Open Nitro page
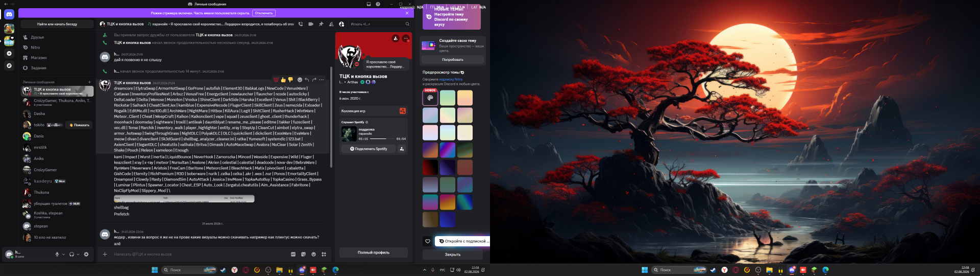The width and height of the screenshot is (980, 276). 57,48
